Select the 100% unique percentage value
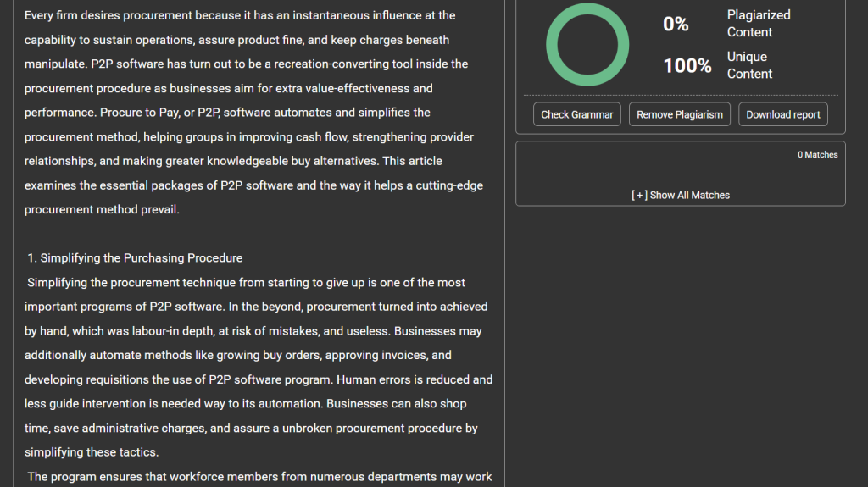 pos(687,66)
